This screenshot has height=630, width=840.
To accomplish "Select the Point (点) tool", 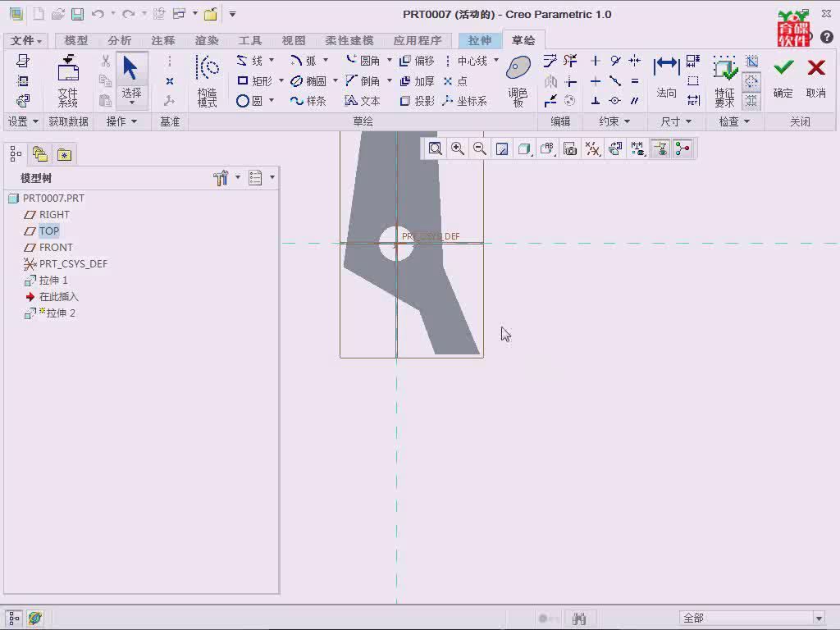I will coord(456,81).
